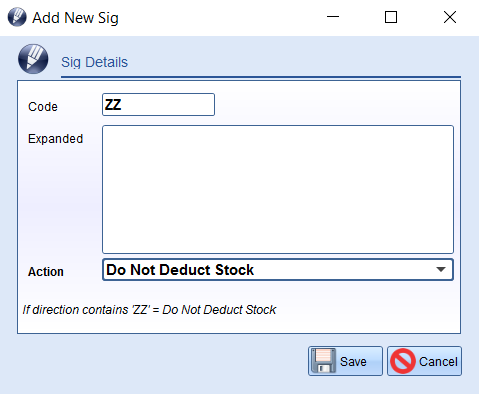This screenshot has width=479, height=394.
Task: Click the pencil icon beside Sig Details
Action: click(x=33, y=59)
